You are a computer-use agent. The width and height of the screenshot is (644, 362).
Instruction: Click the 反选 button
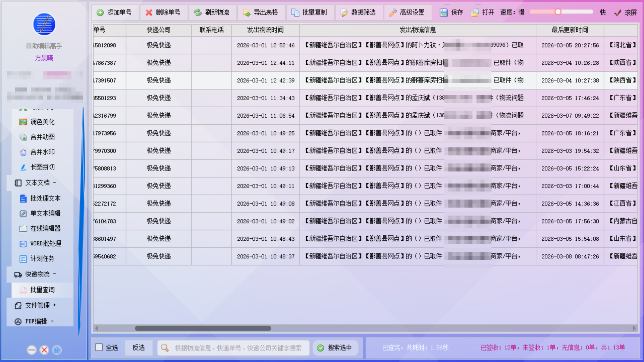point(139,348)
